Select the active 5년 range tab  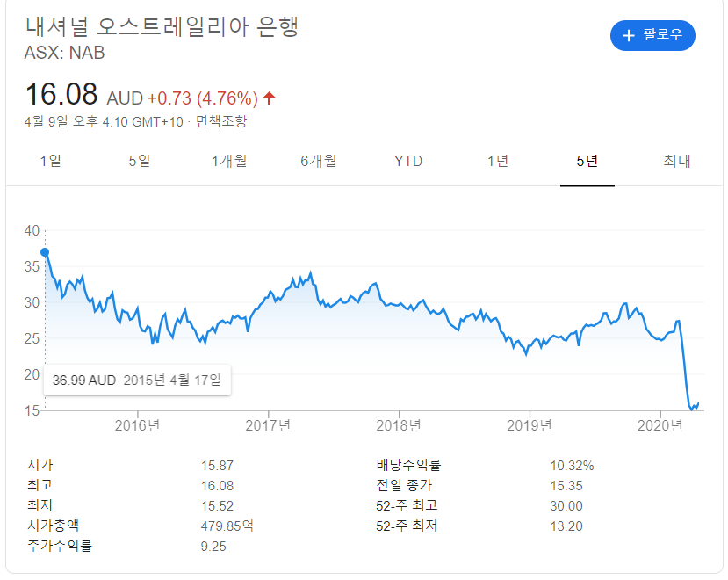[587, 162]
